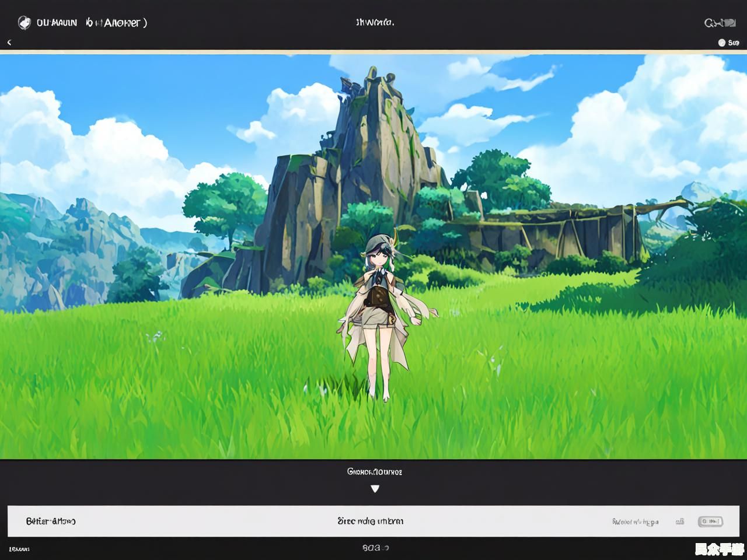Click the round logo icon in the top-left header
The height and width of the screenshot is (560, 747).
pos(24,23)
